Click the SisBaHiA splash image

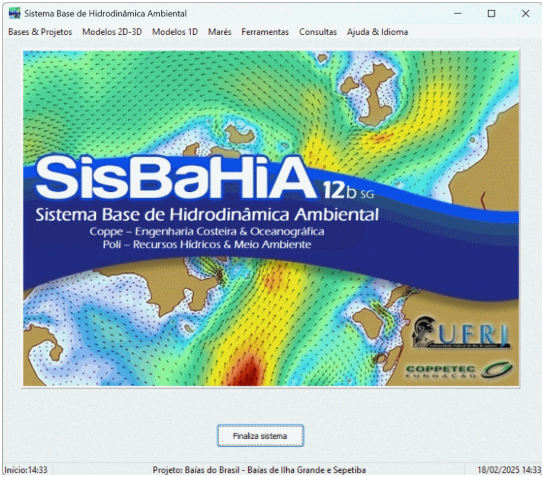coord(271,219)
